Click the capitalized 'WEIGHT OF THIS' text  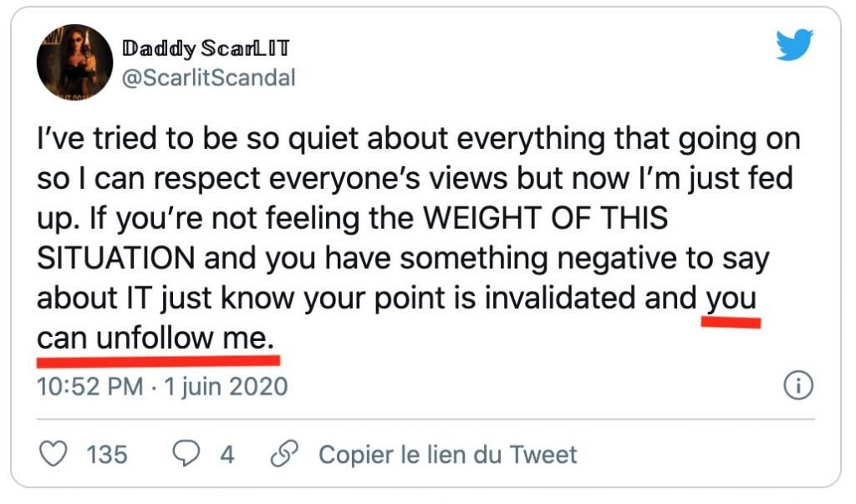pyautogui.click(x=545, y=218)
